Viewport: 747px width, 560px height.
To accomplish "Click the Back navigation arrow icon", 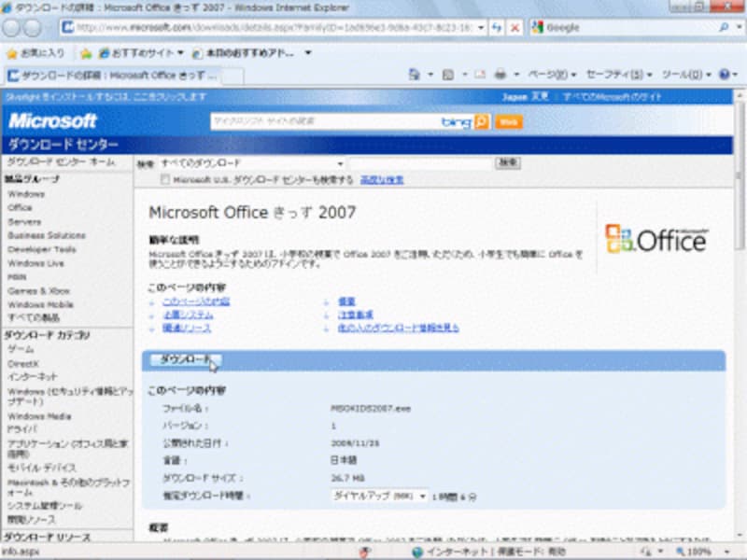I will [x=10, y=28].
